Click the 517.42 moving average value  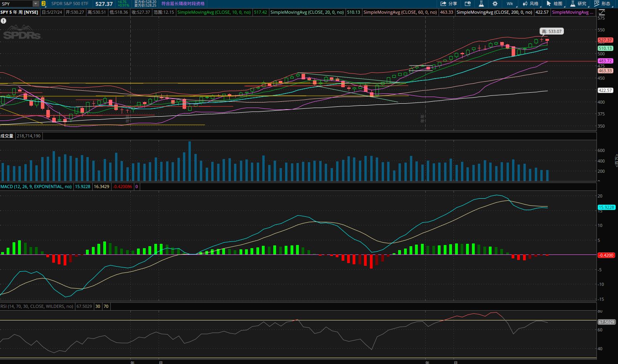pos(260,12)
